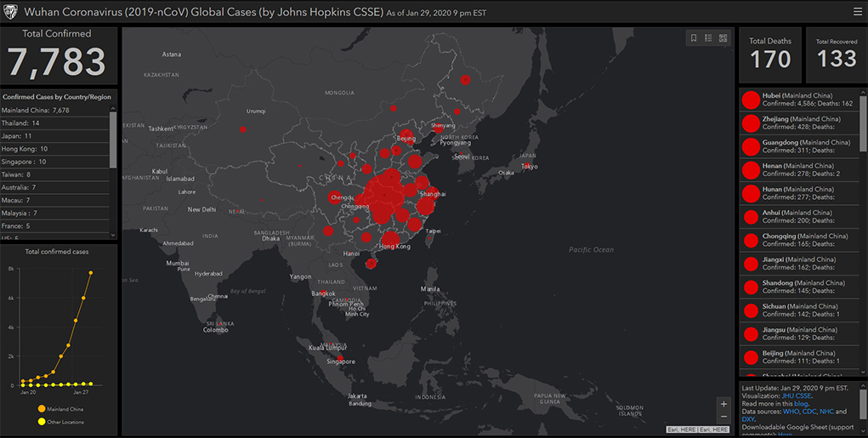Viewport: 868px width, 438px height.
Task: Click the red marker over Hong Kong
Action: [x=390, y=241]
